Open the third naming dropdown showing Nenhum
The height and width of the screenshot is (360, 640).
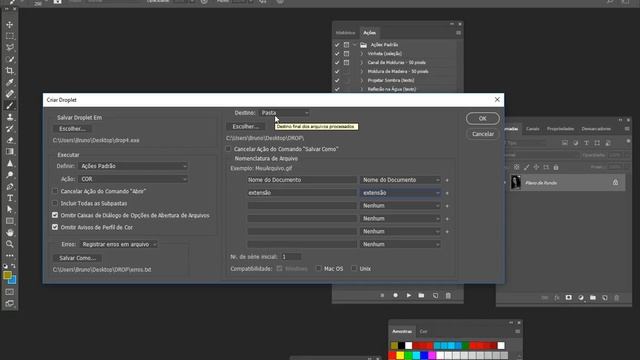[400, 206]
